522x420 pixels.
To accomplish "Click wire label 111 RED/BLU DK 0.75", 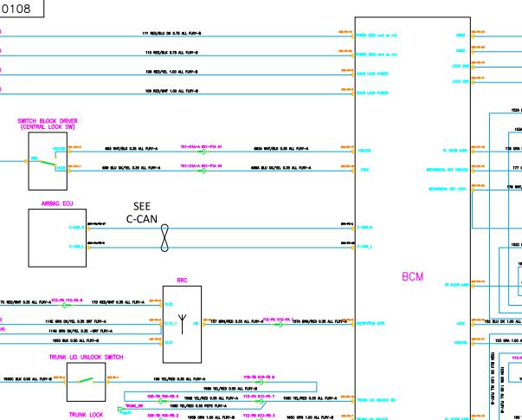I will [171, 33].
